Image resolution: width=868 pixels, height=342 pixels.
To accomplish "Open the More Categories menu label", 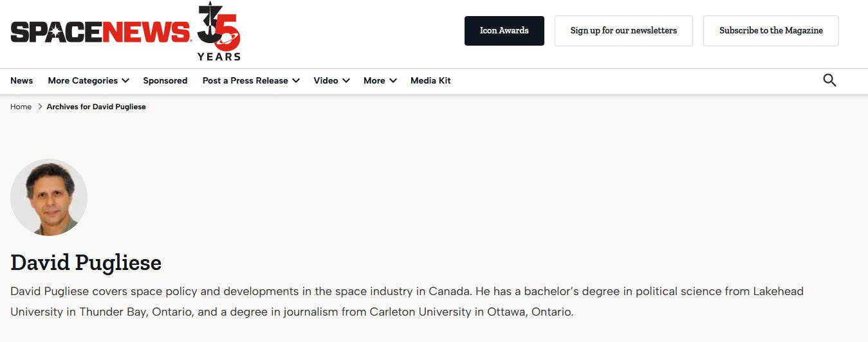I will (x=82, y=81).
